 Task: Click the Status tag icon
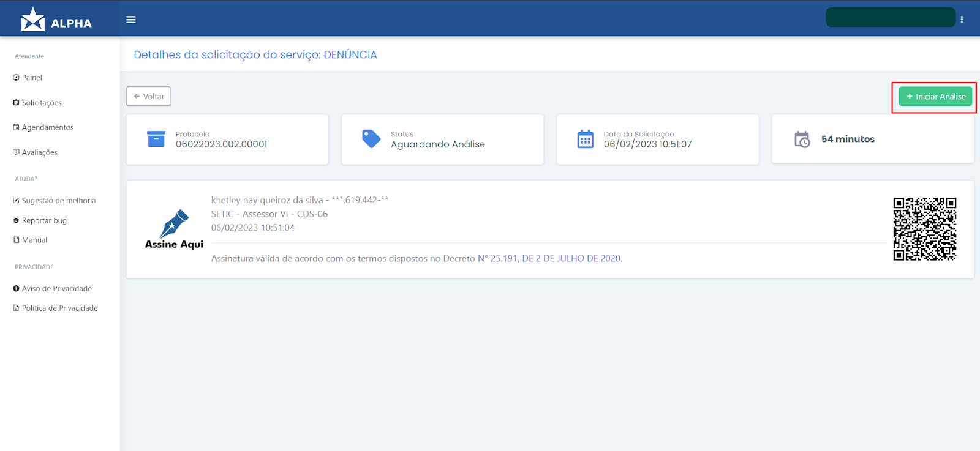tap(371, 139)
